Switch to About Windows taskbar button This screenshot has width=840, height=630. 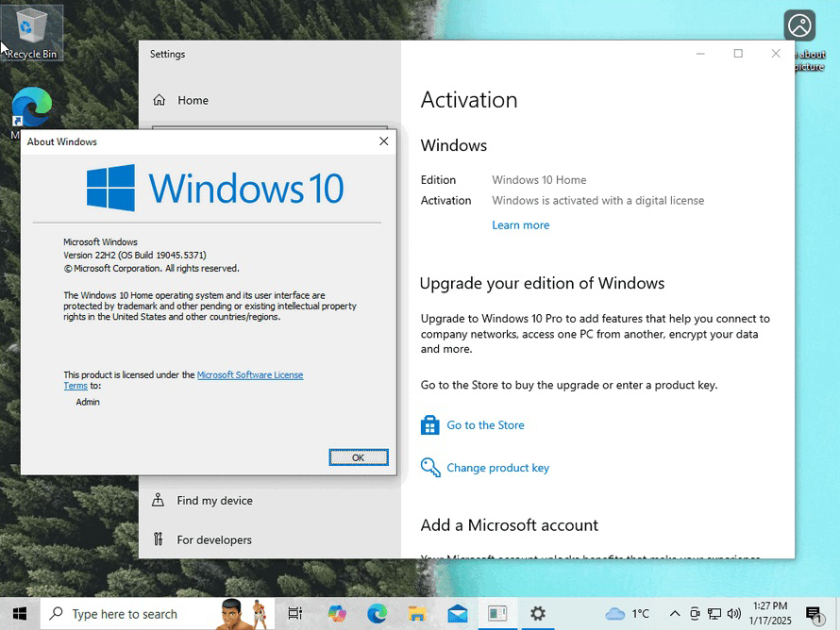tap(497, 614)
